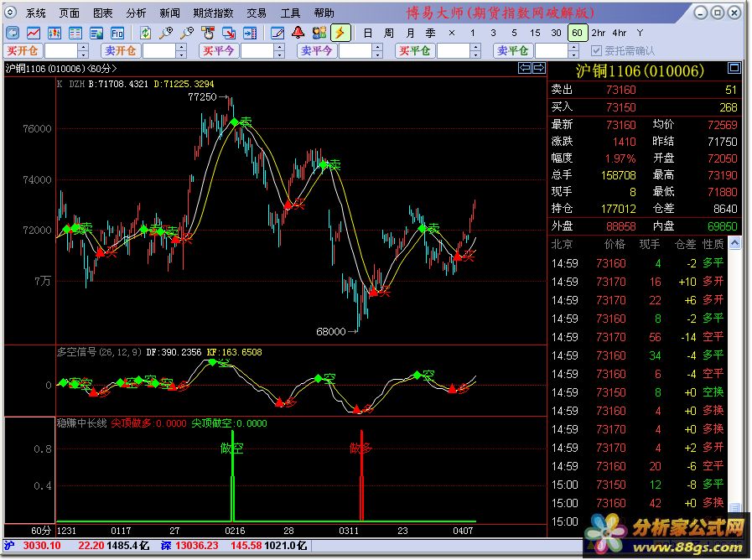752x560 pixels.
Task: Open the red line chart icon
Action: (x=33, y=33)
